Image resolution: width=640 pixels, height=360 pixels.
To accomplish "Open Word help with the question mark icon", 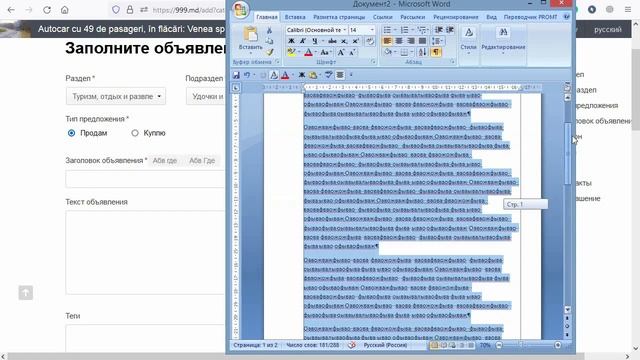I will tap(567, 17).
